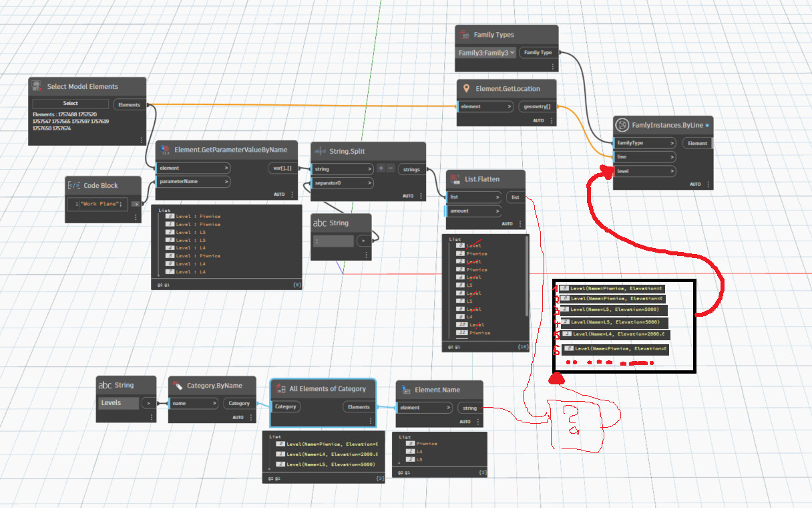The height and width of the screenshot is (508, 812).
Task: Click the string output port on Element.Name
Action: (469, 408)
